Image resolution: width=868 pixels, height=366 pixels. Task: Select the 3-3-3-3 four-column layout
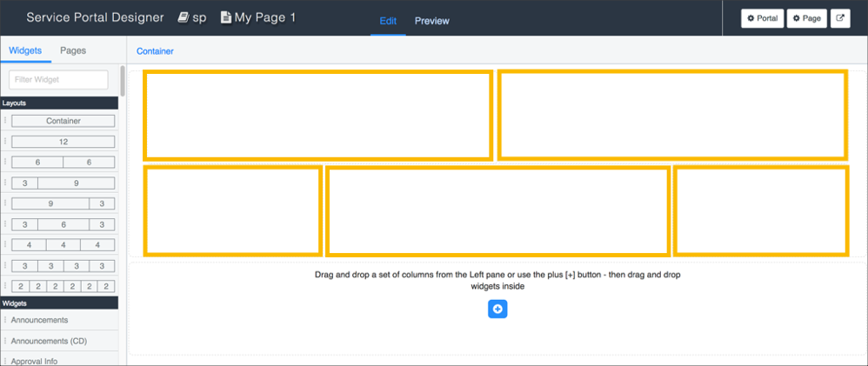click(63, 265)
